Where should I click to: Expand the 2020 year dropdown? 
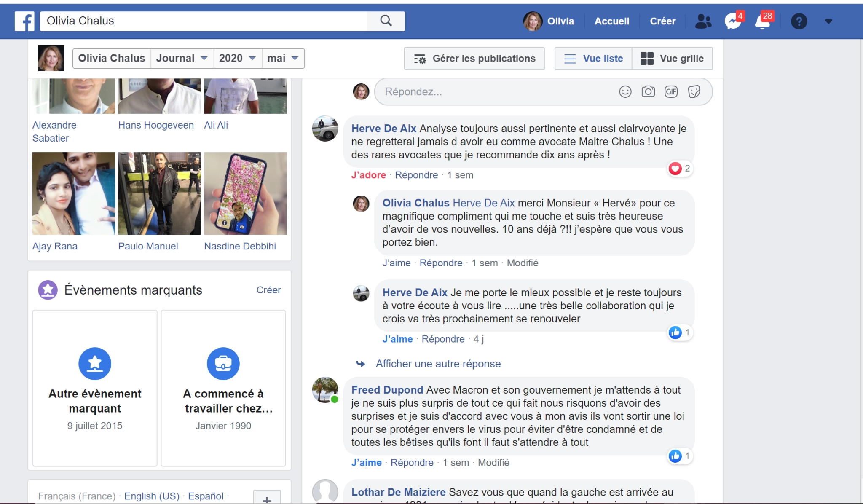coord(237,58)
